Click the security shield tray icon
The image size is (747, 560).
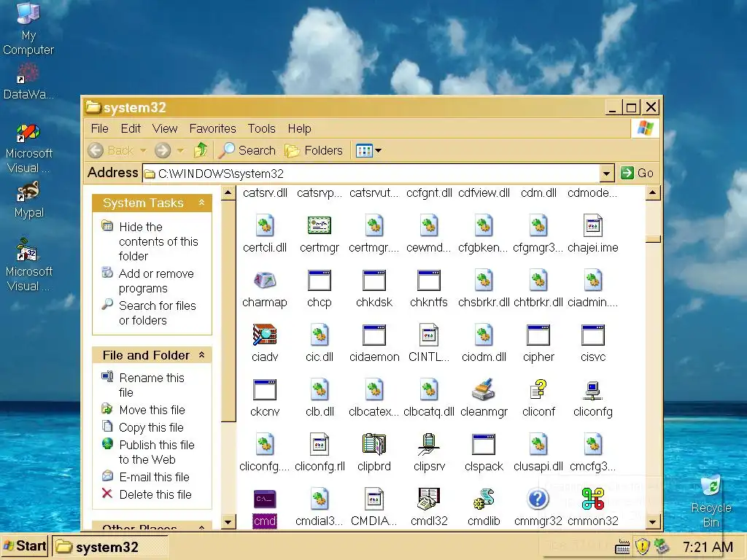[x=642, y=546]
